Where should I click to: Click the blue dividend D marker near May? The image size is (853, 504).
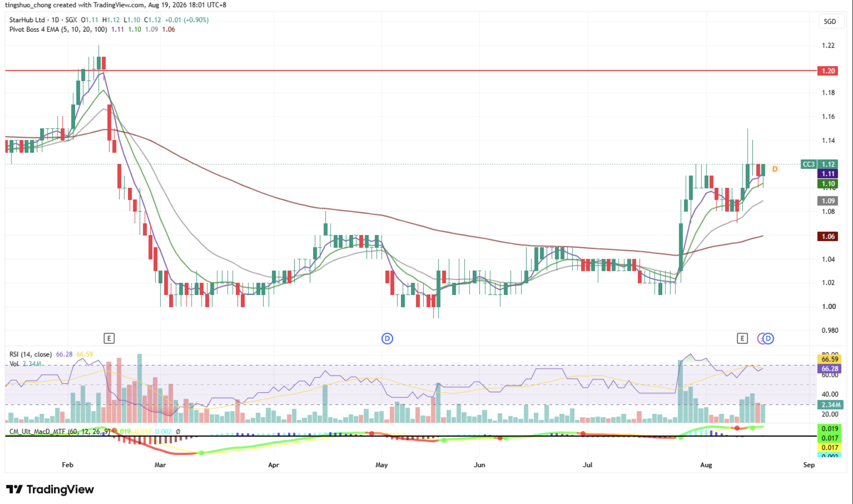point(387,338)
